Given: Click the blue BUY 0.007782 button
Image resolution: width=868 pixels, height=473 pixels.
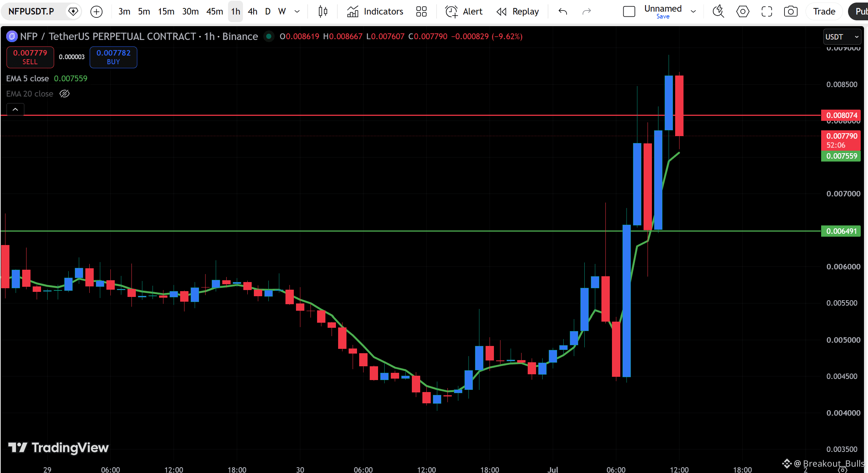Looking at the screenshot, I should (x=113, y=57).
